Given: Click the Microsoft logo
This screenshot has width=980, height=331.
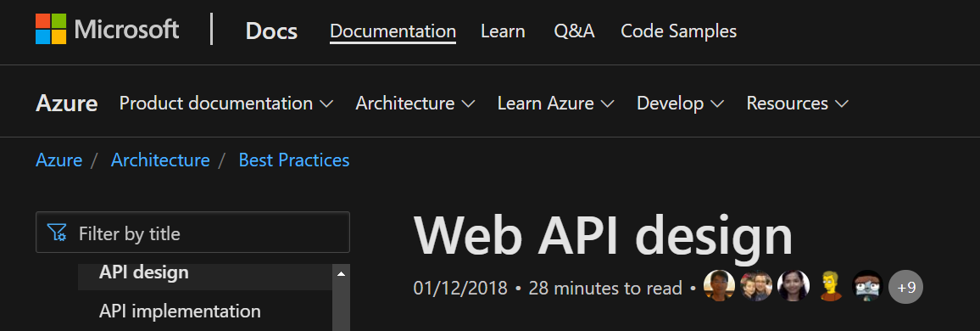Looking at the screenshot, I should pyautogui.click(x=107, y=30).
